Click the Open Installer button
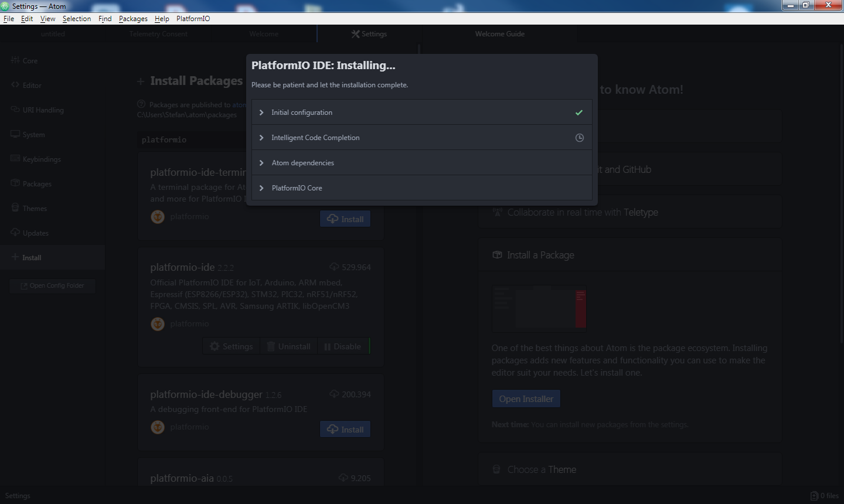Viewport: 844px width, 504px height. click(526, 399)
